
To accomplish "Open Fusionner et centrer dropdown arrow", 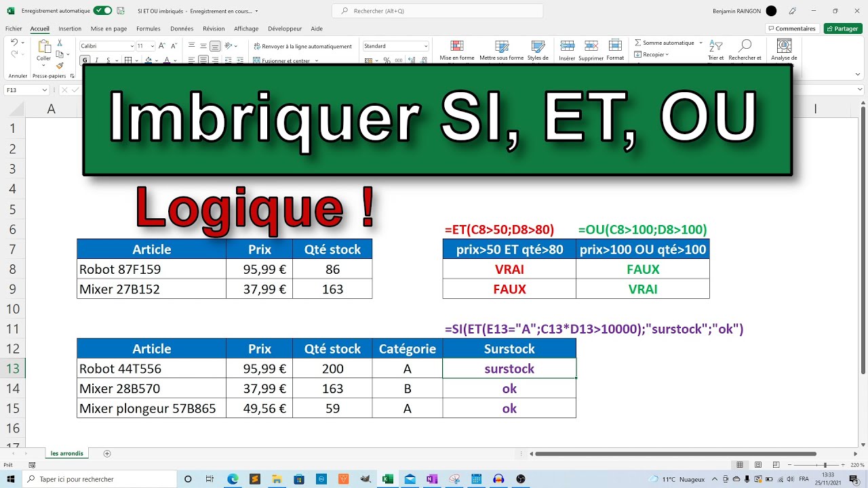I will pyautogui.click(x=316, y=60).
